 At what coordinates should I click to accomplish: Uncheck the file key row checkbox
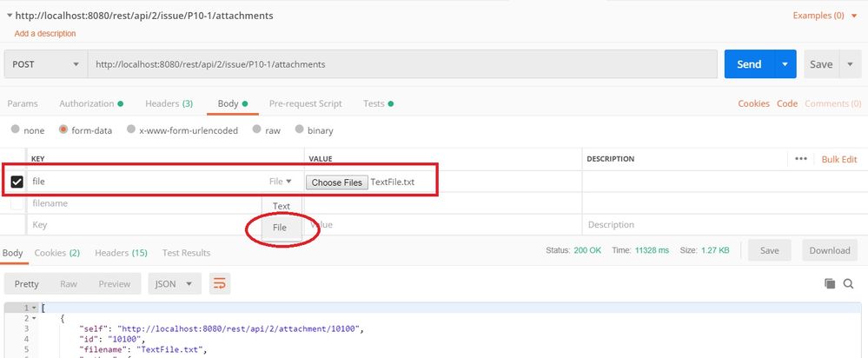coord(17,182)
